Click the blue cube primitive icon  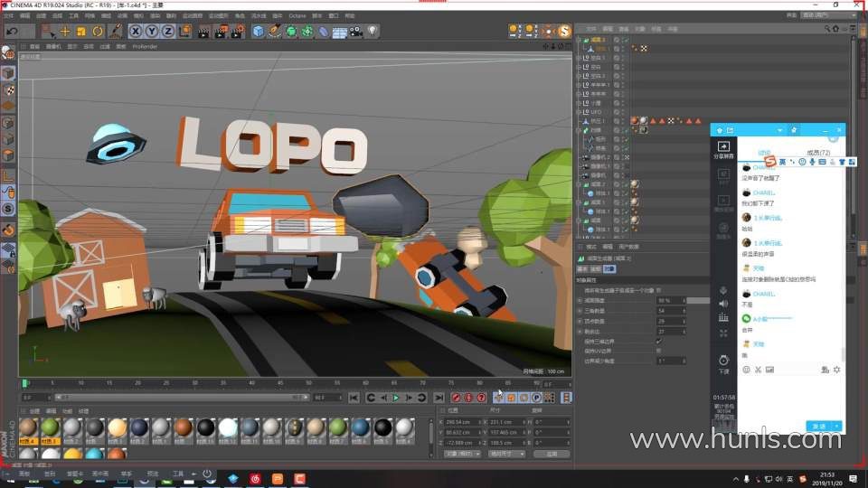[x=259, y=32]
